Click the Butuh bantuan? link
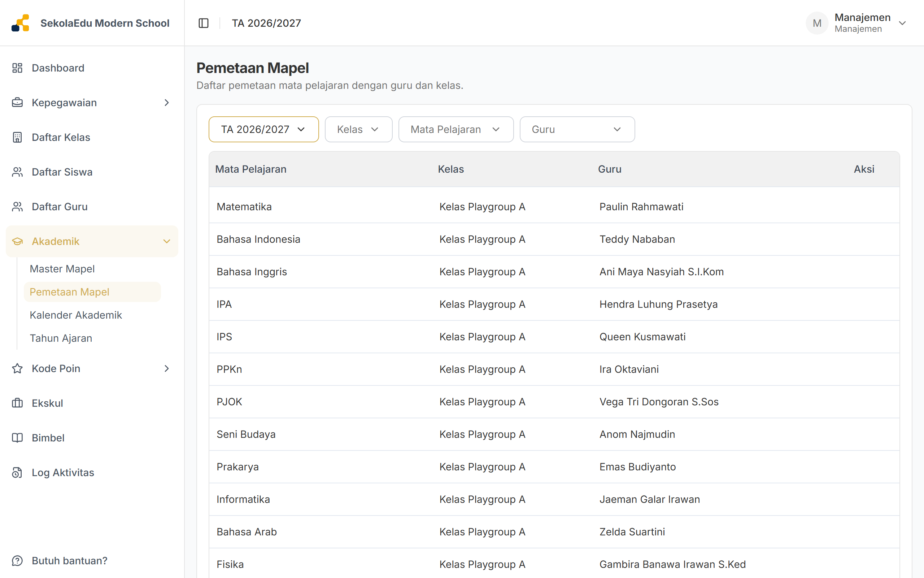 click(x=70, y=560)
